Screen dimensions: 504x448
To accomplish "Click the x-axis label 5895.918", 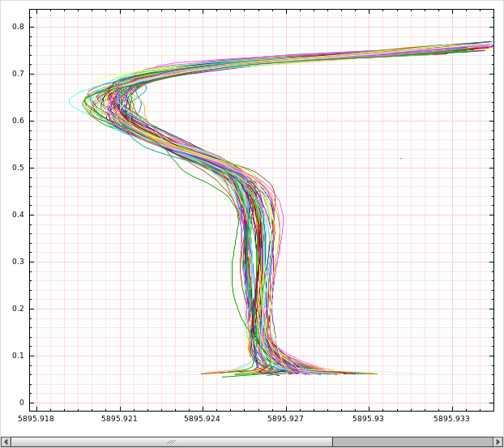I will point(36,419).
